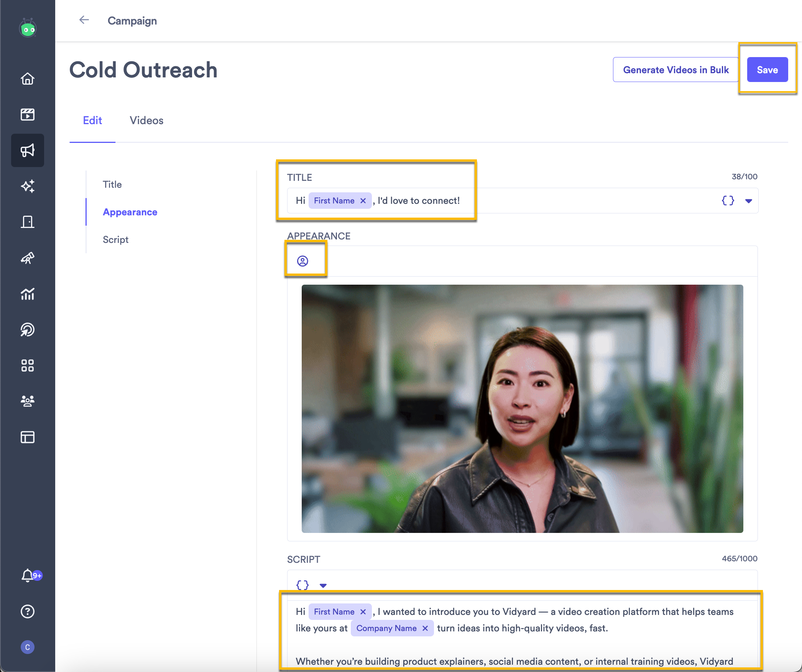Screen dimensions: 802x672
Task: Open the video library clapperboard icon
Action: tap(28, 114)
